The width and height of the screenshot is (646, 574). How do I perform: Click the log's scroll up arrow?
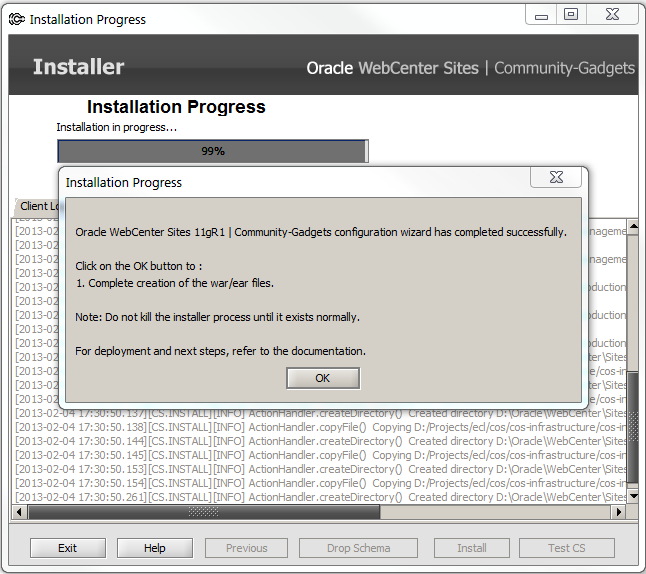tap(634, 226)
